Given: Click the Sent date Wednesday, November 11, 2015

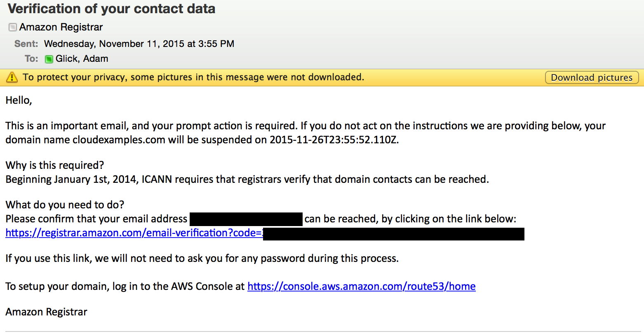Looking at the screenshot, I should point(139,44).
